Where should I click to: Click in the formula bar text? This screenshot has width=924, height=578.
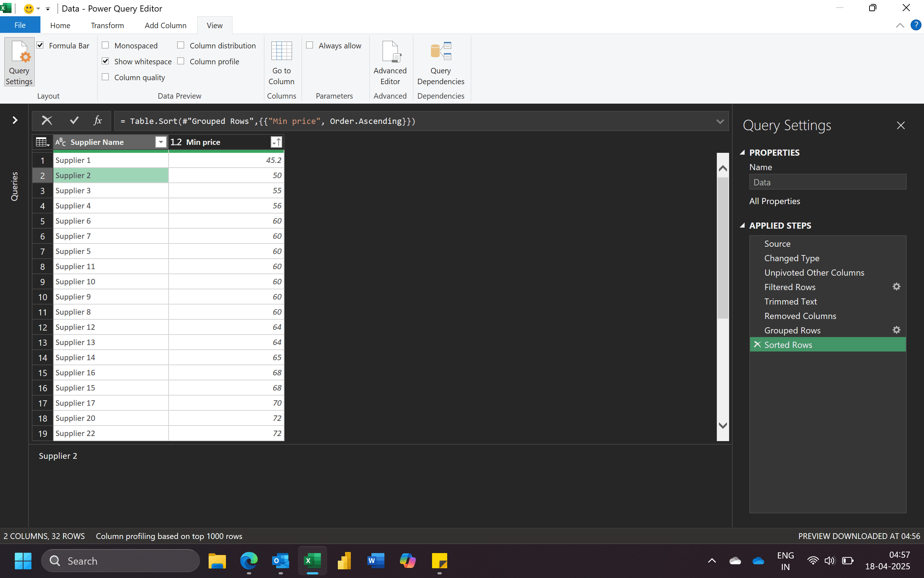point(268,121)
